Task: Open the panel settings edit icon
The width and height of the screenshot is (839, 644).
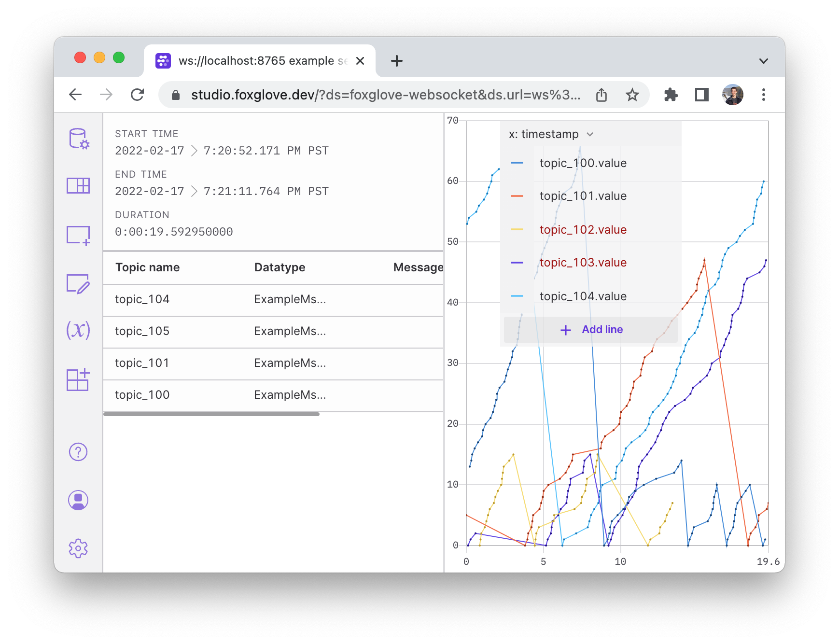Action: (x=78, y=283)
